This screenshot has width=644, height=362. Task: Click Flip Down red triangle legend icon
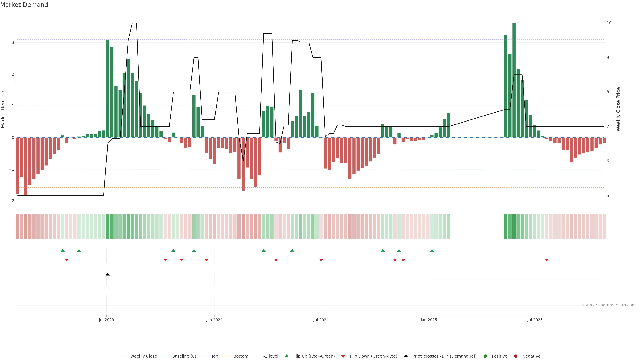click(343, 356)
